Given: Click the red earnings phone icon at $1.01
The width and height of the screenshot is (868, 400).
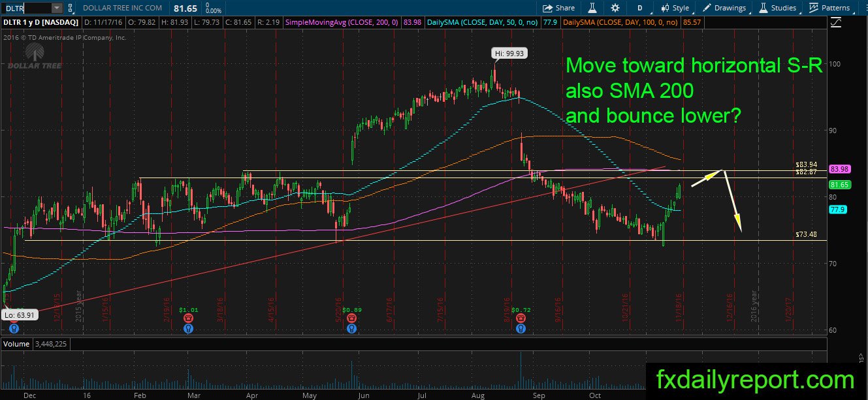Looking at the screenshot, I should click(x=189, y=318).
